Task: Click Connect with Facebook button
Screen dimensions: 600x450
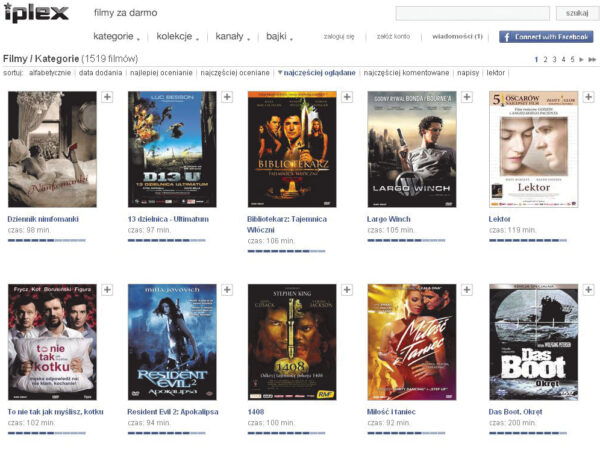Action: pos(546,37)
